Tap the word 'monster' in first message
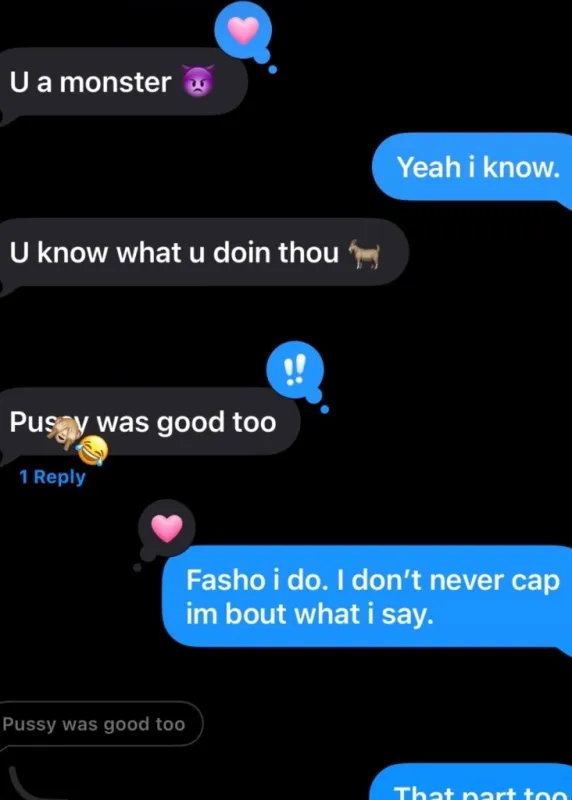This screenshot has width=572, height=800. pyautogui.click(x=115, y=82)
